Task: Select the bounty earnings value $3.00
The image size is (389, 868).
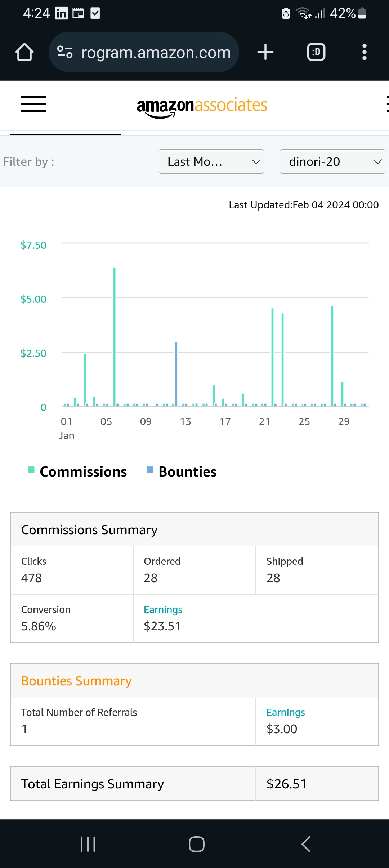Action: click(282, 729)
